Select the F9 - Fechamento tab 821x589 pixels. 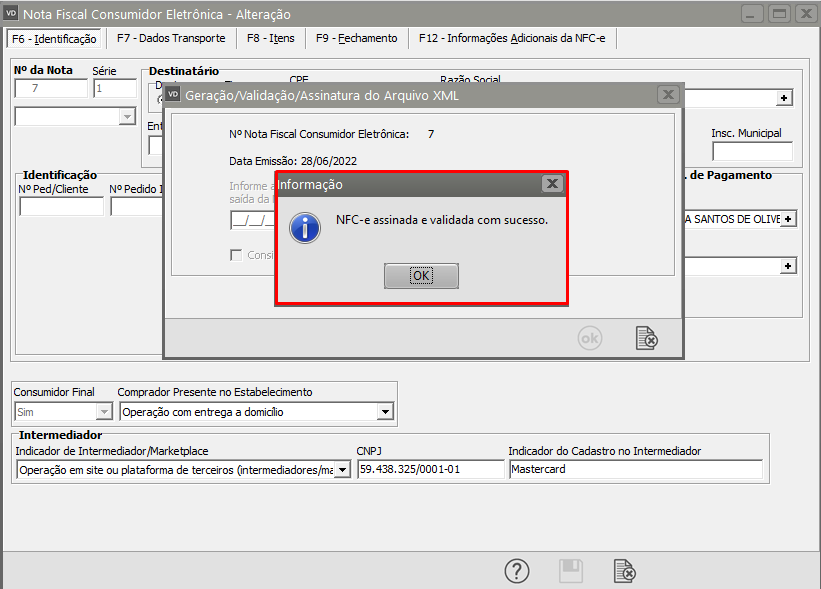coord(357,38)
